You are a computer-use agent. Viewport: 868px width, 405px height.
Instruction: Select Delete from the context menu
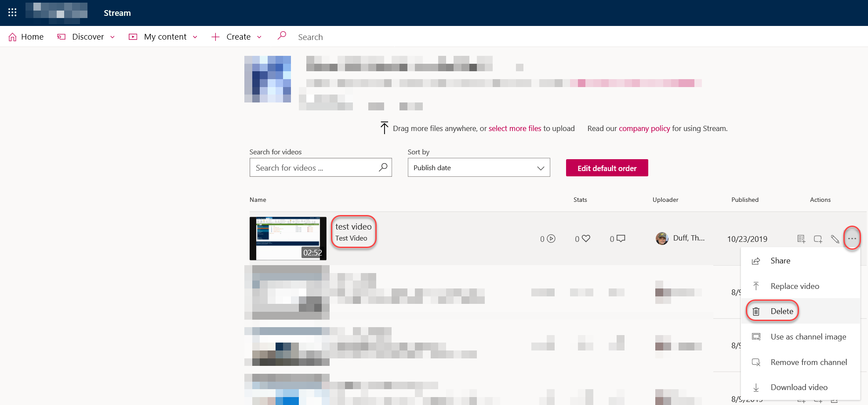[783, 311]
